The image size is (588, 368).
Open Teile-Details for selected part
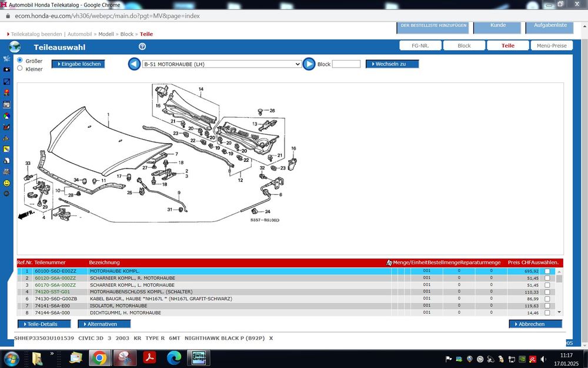[x=44, y=324]
